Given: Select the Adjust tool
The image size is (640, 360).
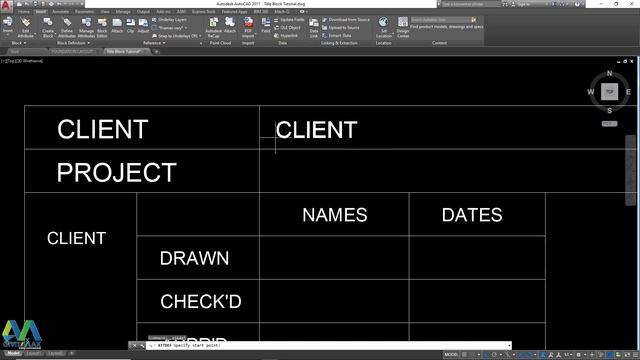Looking at the screenshot, I should pyautogui.click(x=143, y=24).
